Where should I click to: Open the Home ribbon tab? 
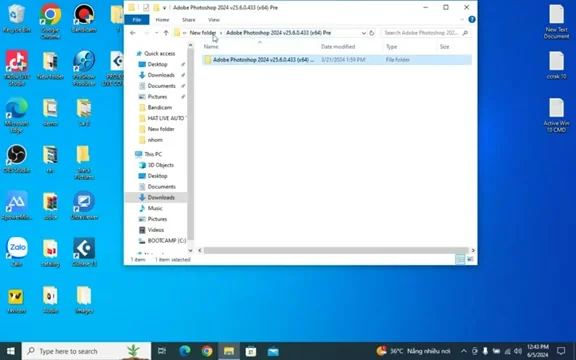tap(162, 20)
